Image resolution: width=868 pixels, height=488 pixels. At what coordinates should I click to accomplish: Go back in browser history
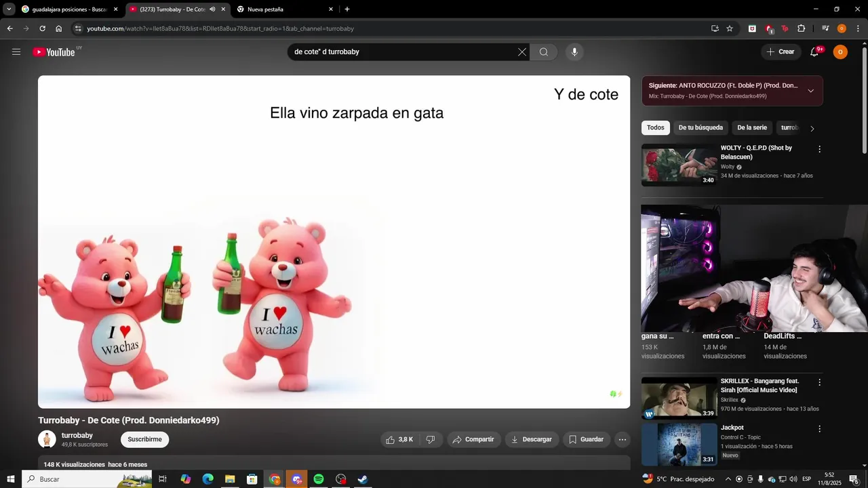click(x=9, y=28)
